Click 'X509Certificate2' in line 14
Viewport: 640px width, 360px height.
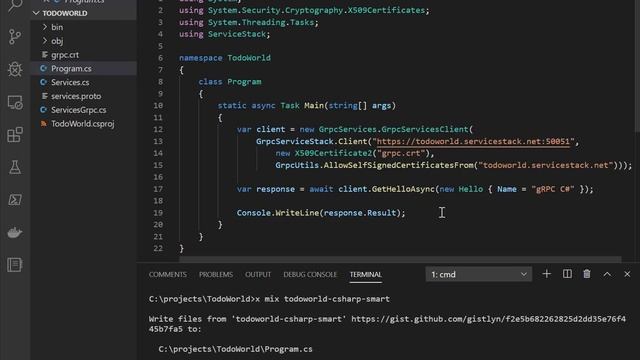(x=333, y=153)
